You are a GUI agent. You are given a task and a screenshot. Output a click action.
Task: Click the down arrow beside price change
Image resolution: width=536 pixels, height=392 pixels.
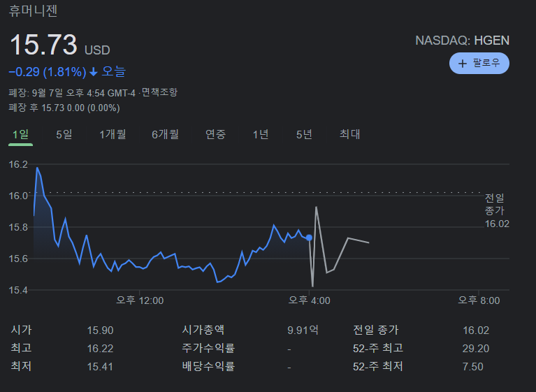(x=94, y=72)
